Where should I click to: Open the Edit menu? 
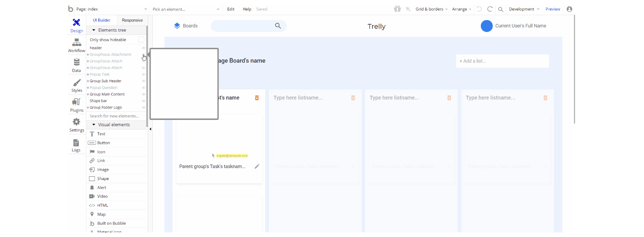tap(231, 9)
